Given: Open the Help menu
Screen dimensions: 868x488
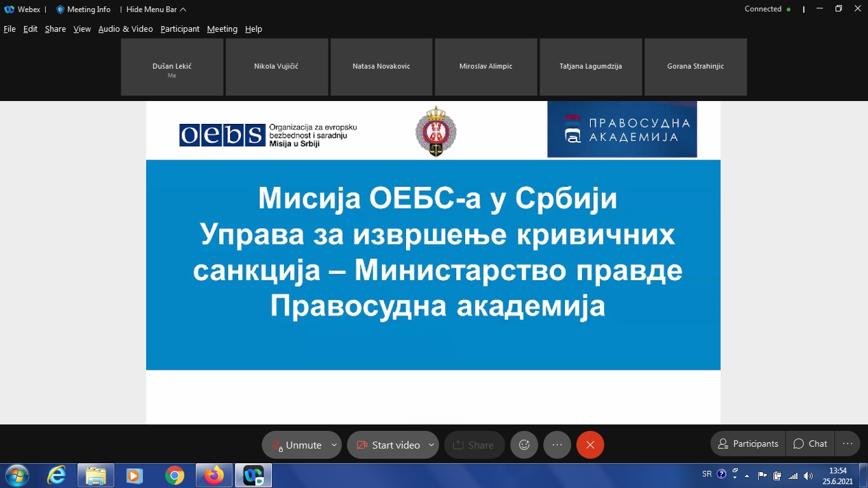Looking at the screenshot, I should coord(254,29).
